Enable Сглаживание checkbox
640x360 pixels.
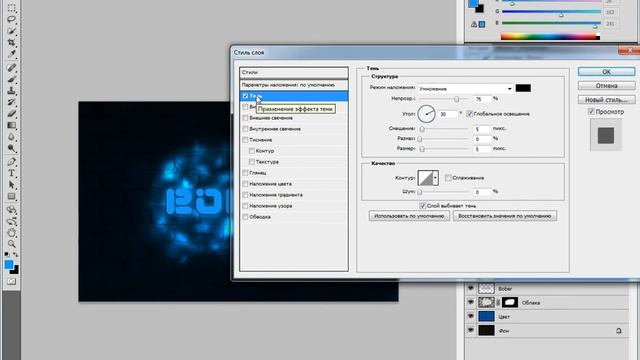point(448,178)
